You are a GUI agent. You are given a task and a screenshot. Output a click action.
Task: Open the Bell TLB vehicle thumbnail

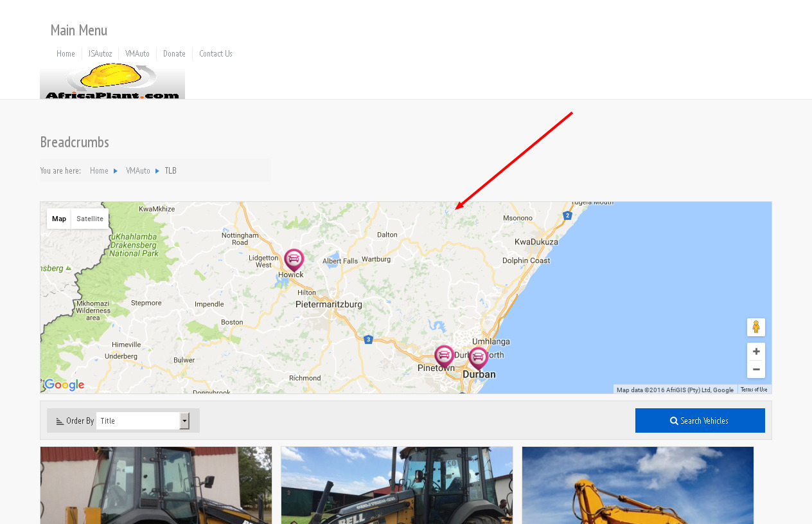click(397, 485)
